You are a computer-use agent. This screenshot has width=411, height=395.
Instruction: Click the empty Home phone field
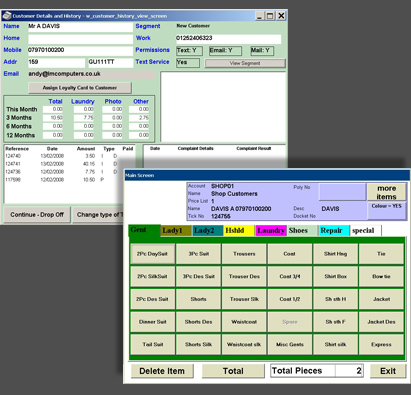point(80,39)
